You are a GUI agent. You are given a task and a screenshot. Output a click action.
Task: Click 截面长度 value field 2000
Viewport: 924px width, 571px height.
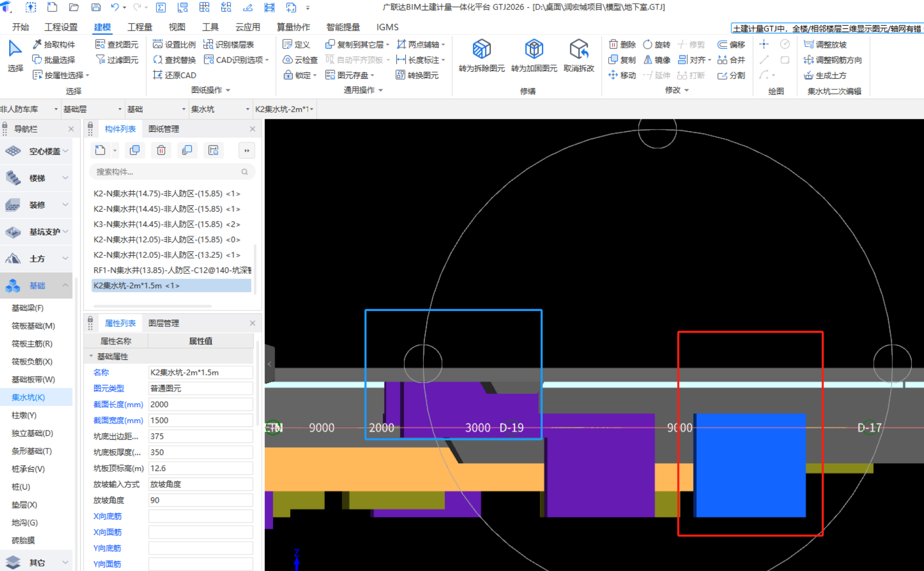click(200, 404)
